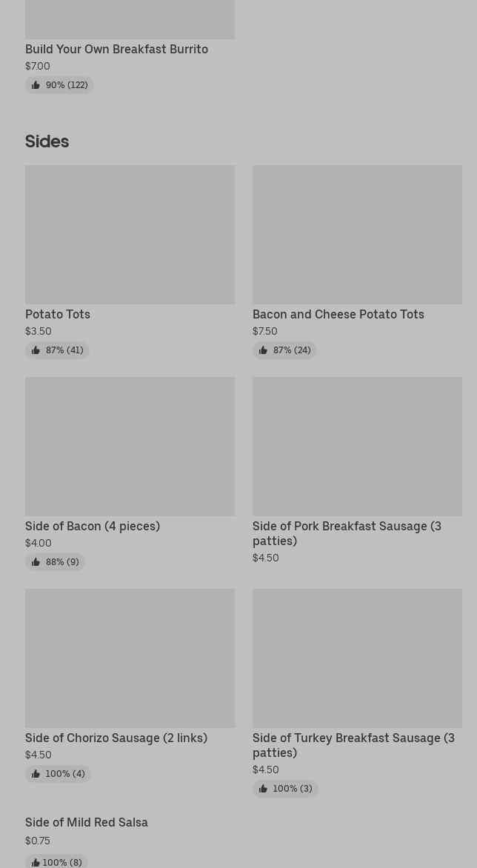Select Side of Mild Red Salsa title
Image resolution: width=477 pixels, height=868 pixels.
(x=87, y=822)
